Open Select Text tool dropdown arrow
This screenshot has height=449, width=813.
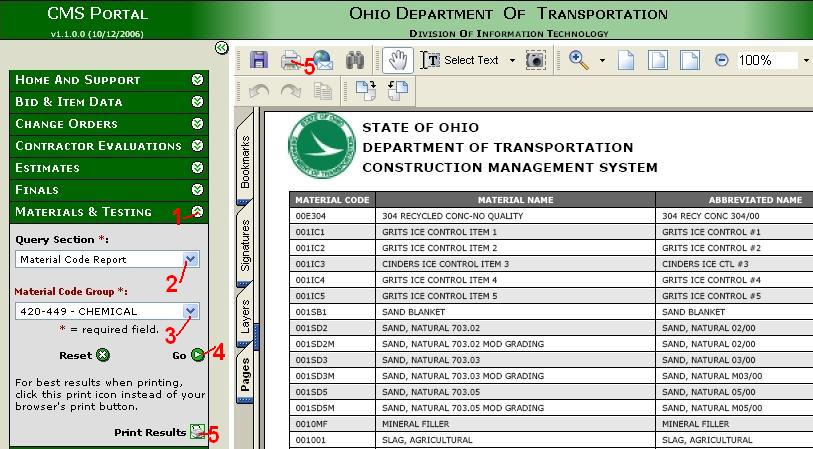pyautogui.click(x=512, y=60)
